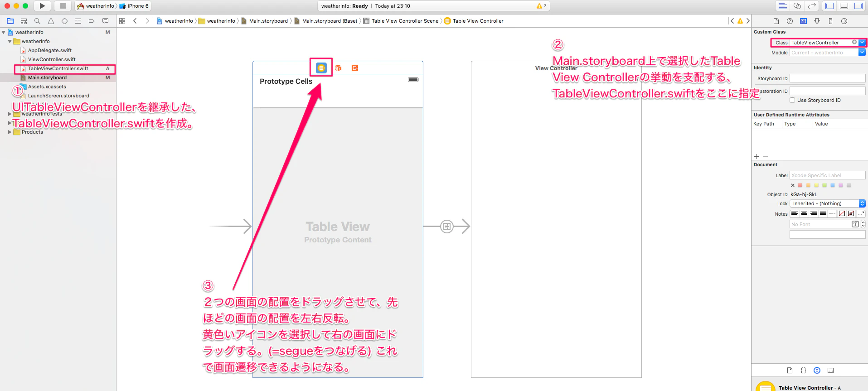Open the Debug navigator
The height and width of the screenshot is (391, 868).
coord(78,21)
